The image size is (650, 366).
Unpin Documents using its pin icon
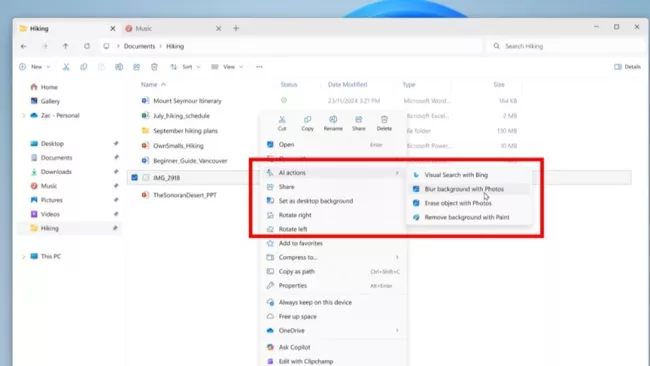[116, 158]
